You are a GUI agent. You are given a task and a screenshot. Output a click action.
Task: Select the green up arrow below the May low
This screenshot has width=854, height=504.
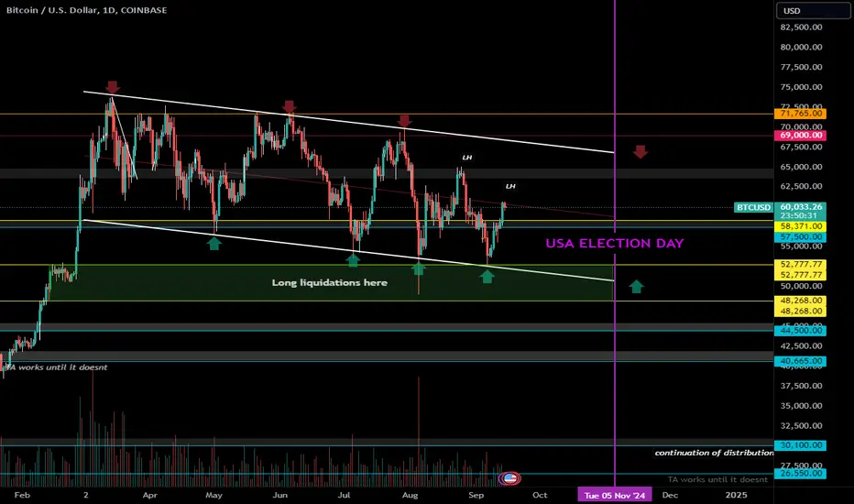click(x=214, y=244)
